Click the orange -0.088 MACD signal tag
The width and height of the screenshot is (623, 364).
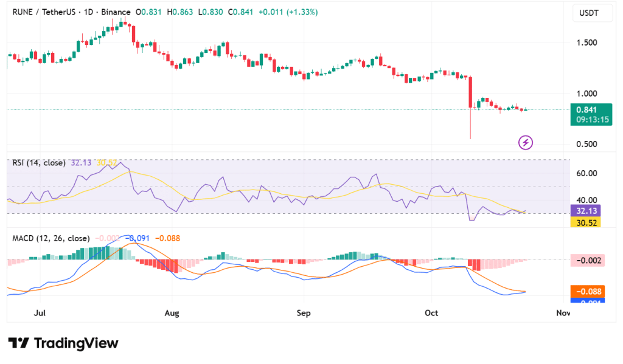(587, 291)
